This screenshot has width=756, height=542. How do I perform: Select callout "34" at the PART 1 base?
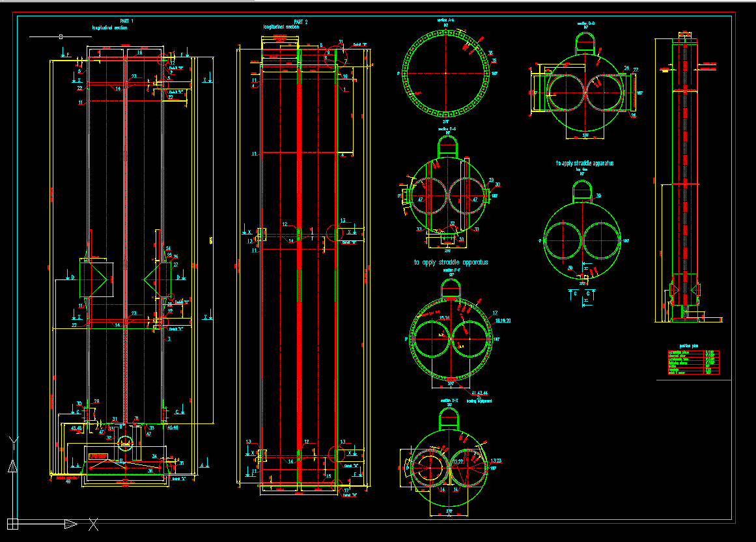(155, 456)
